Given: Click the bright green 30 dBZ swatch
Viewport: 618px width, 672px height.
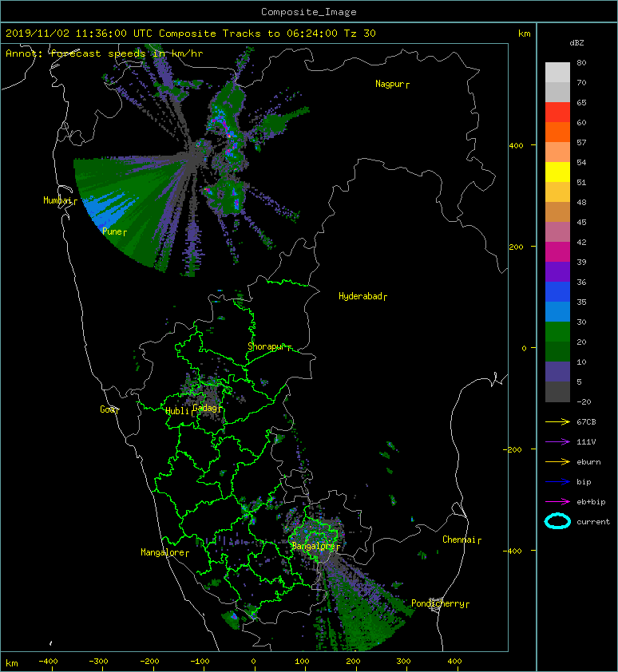Looking at the screenshot, I should coord(557,331).
